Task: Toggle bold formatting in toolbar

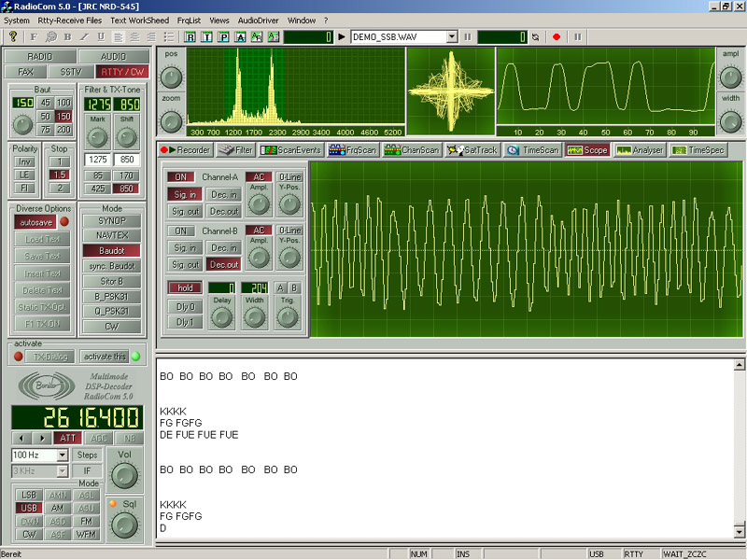Action: (67, 36)
